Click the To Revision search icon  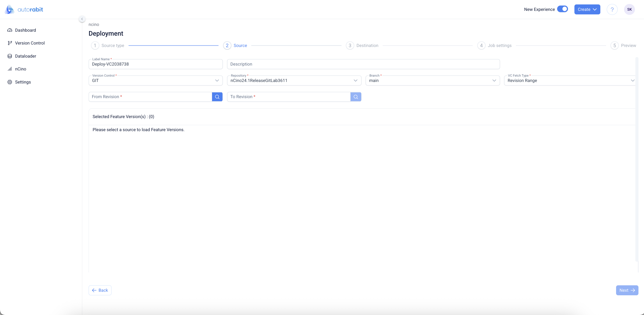point(355,97)
